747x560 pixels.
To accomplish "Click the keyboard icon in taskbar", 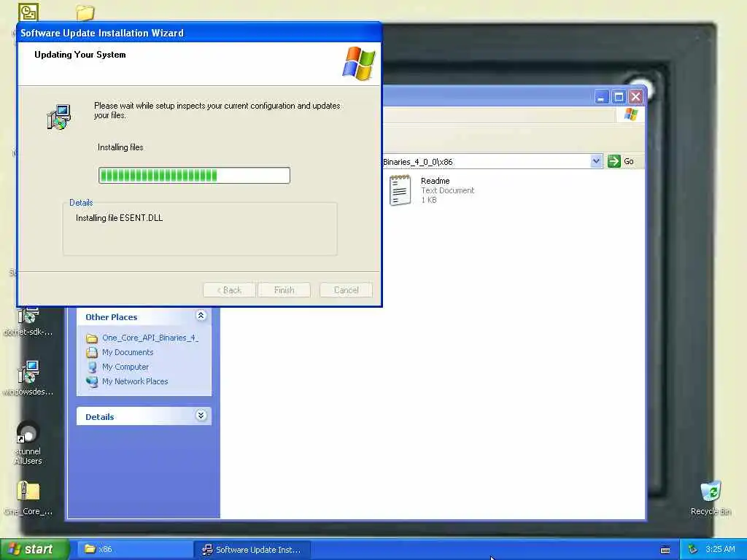I will [665, 550].
